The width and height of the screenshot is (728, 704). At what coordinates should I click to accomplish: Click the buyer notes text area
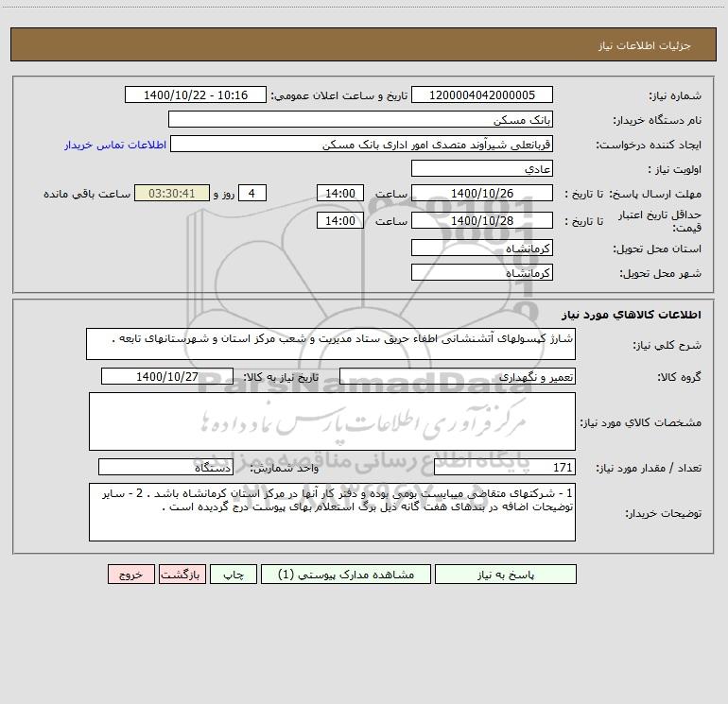point(332,512)
